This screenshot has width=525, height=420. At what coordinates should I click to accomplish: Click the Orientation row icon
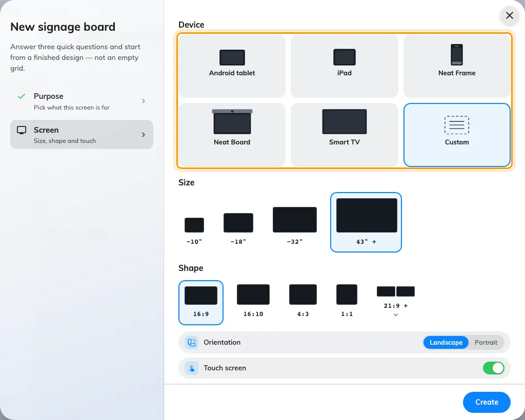point(192,343)
